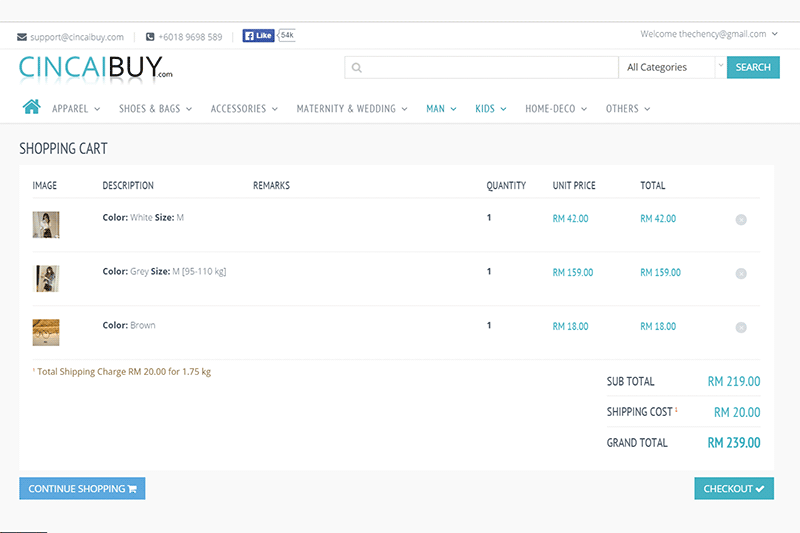The width and height of the screenshot is (800, 533).
Task: Click the magnifier icon in the search box
Action: coord(357,67)
